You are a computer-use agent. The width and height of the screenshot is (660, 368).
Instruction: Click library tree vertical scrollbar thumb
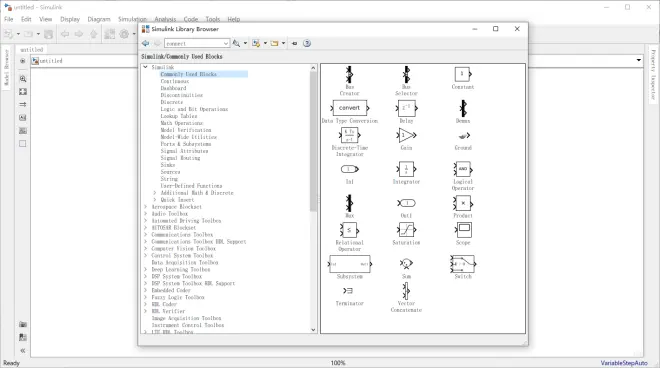pos(313,141)
